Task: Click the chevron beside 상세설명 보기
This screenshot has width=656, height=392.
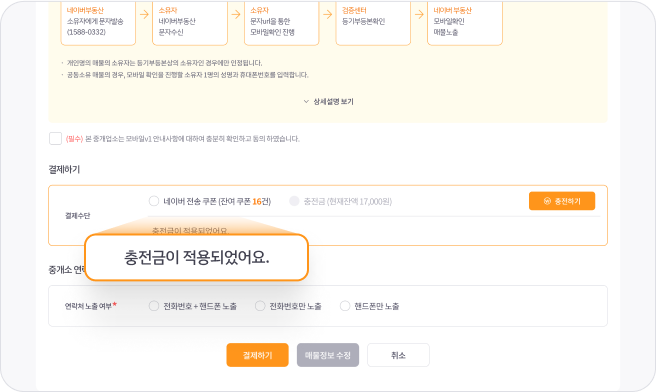Action: tap(306, 102)
